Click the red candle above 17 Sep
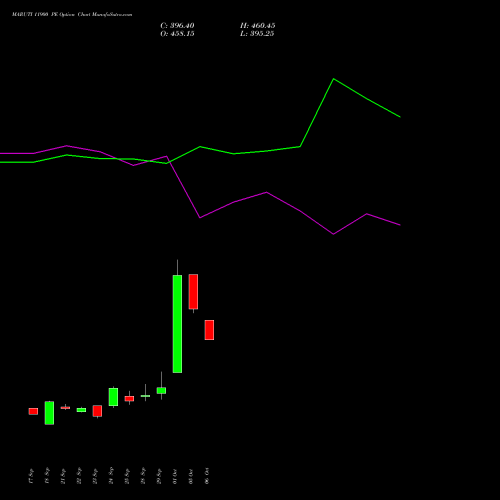500x500 pixels. click(x=33, y=411)
